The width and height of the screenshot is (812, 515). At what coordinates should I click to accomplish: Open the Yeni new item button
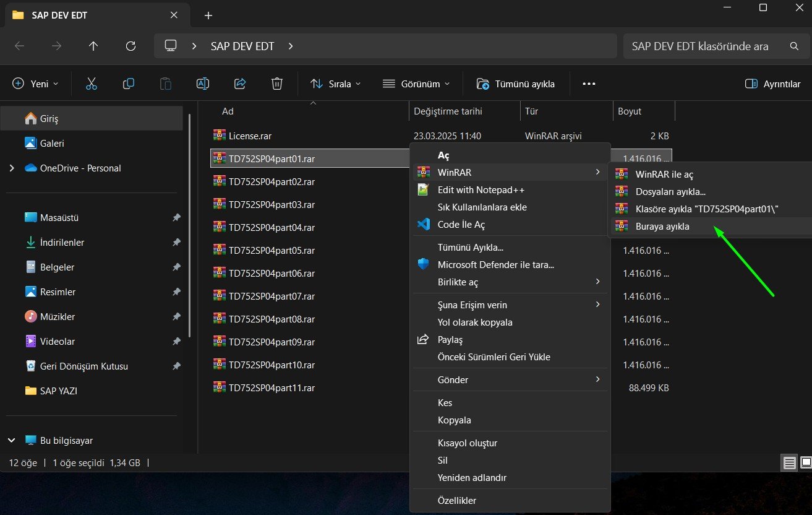click(x=36, y=84)
